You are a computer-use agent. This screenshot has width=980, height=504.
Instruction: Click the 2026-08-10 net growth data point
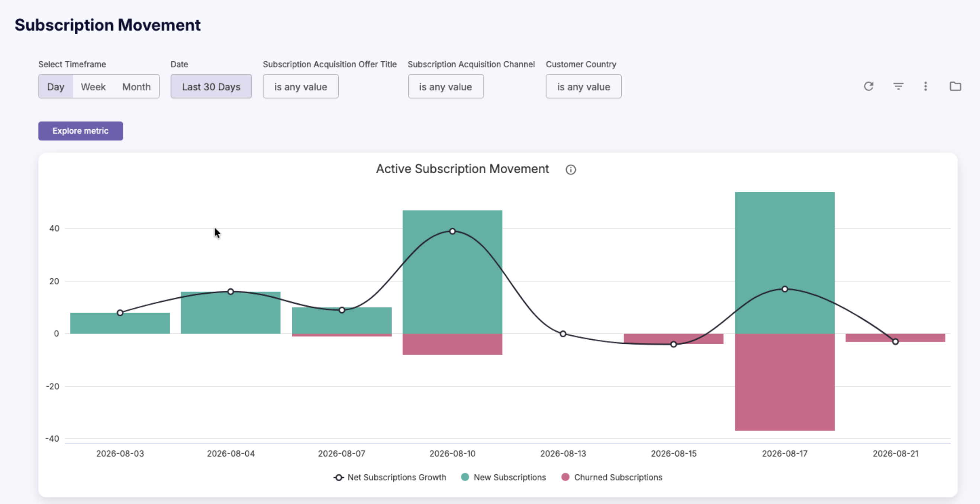click(452, 231)
